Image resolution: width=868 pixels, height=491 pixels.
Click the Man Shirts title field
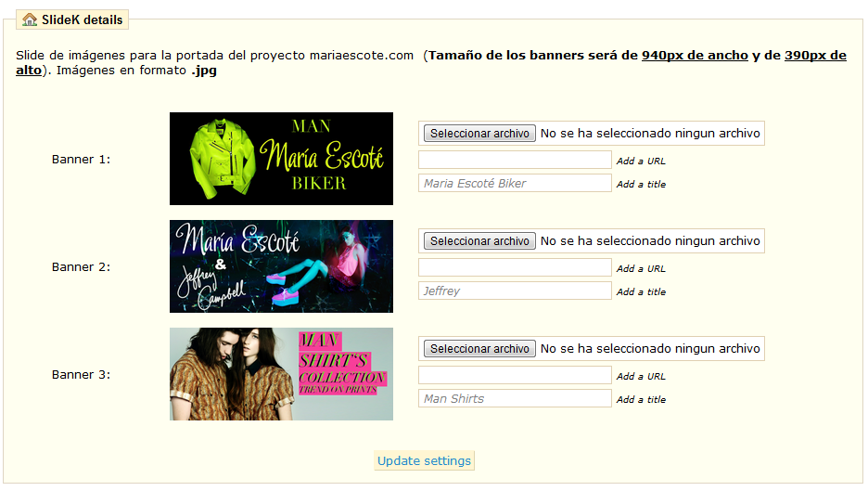515,398
